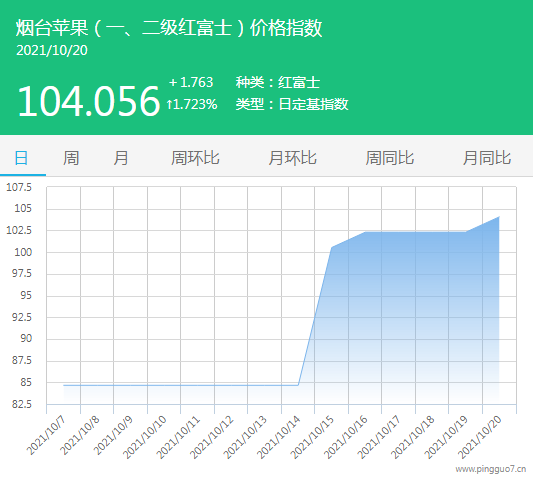Select the 日 daily tab
533x478 pixels.
[x=21, y=158]
